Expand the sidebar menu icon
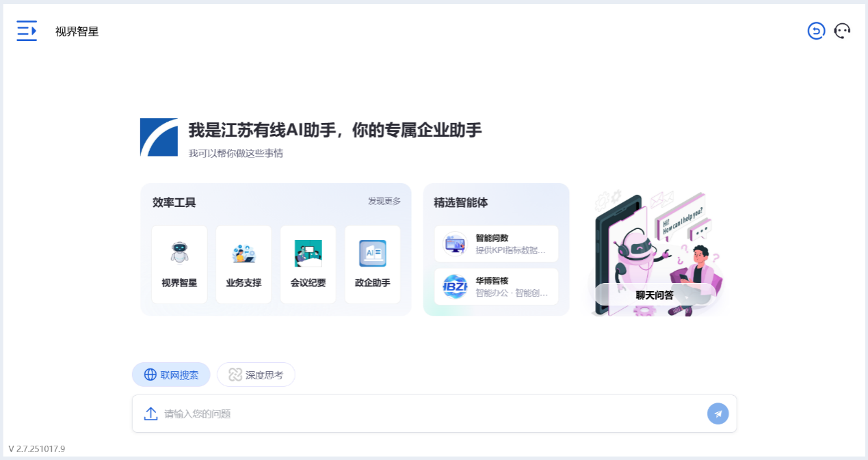Viewport: 868px width, 460px height. point(27,31)
